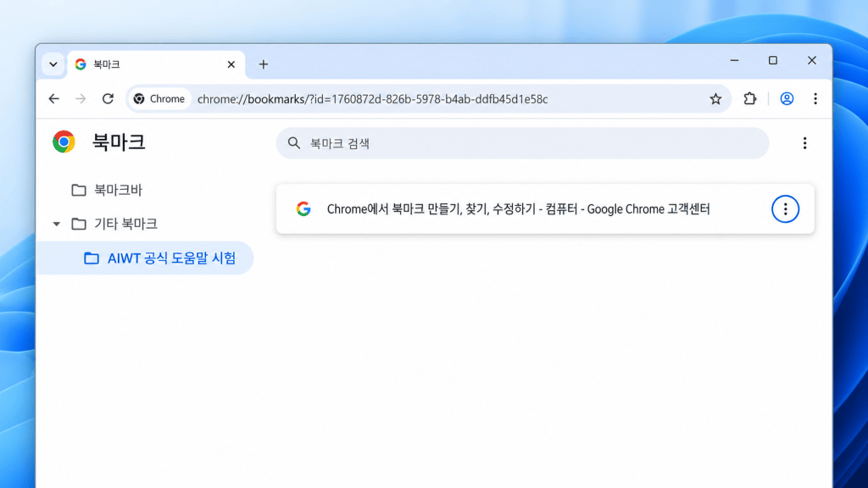Reload the bookmarks page
The image size is (868, 488).
point(108,98)
